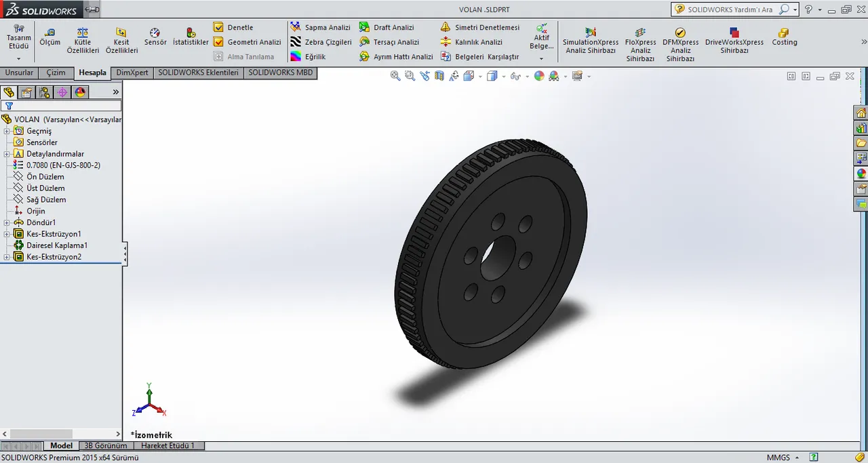Screen dimensions: 868x463
Task: Expand the Kes-Ekstrüzyon1 feature
Action: pyautogui.click(x=6, y=234)
